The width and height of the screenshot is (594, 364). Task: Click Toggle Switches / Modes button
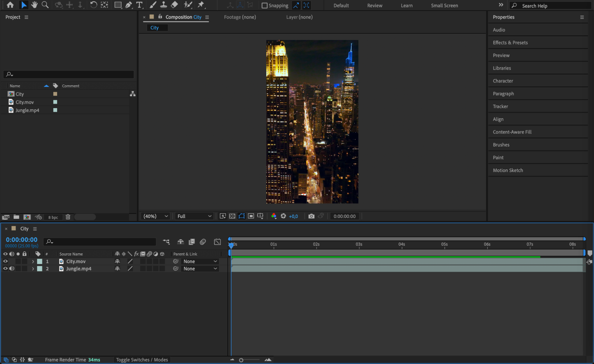tap(142, 360)
